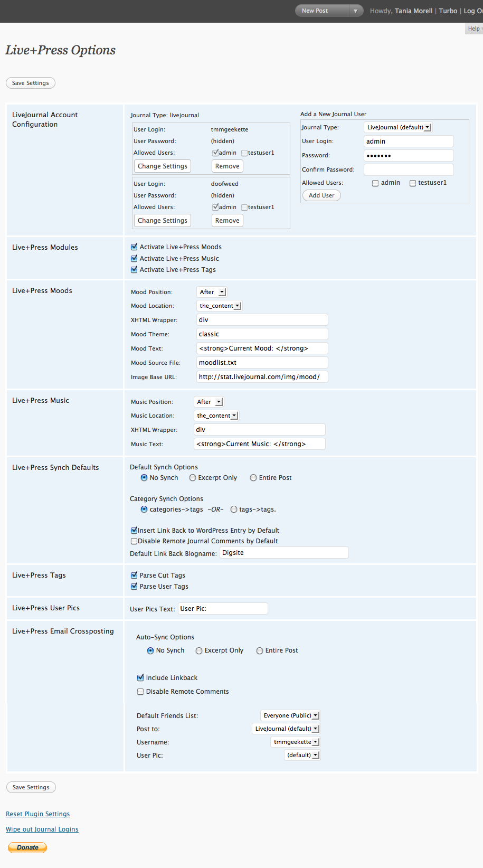Viewport: 483px width, 868px height.
Task: Click the Mood Source File field
Action: [262, 363]
